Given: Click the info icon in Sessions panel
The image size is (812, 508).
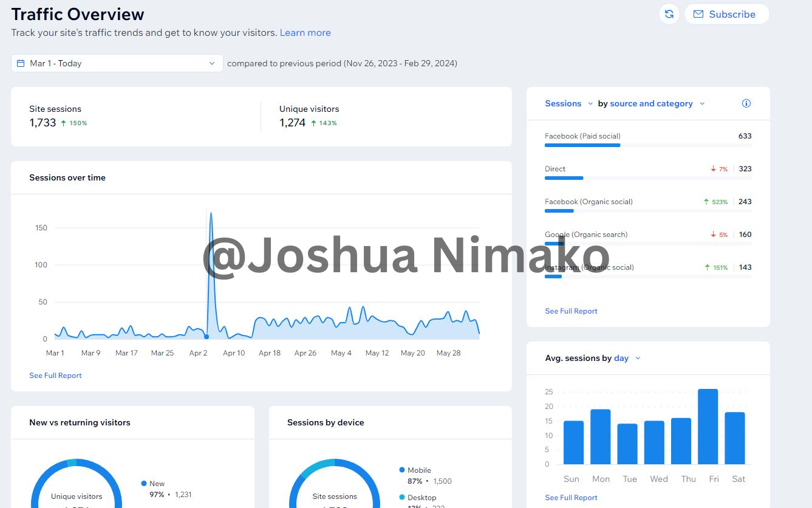Looking at the screenshot, I should (x=746, y=103).
